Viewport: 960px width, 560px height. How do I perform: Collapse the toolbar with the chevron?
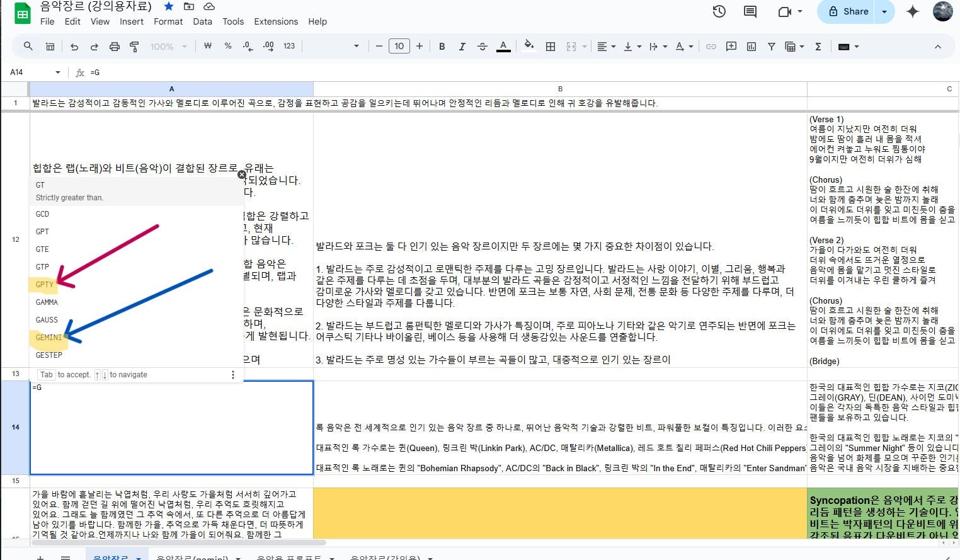coord(938,46)
